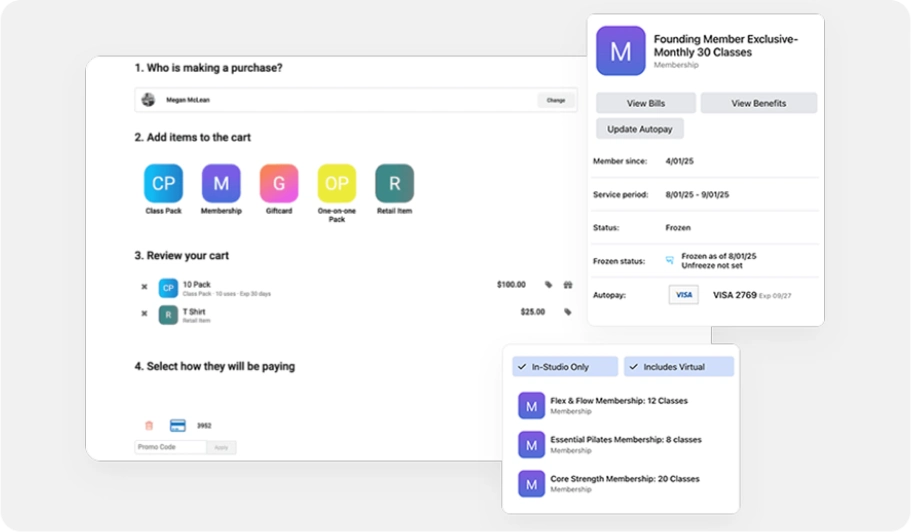The width and height of the screenshot is (911, 532).
Task: Click the 'VISA 2769' autopay text
Action: (734, 295)
